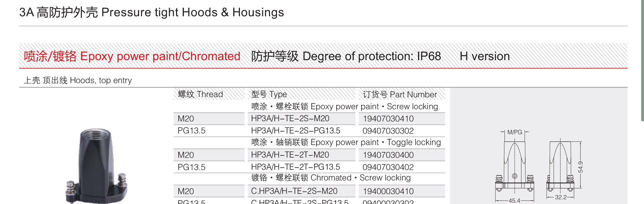
Task: Select type HP3A/H-TE-2T-M20
Action: pyautogui.click(x=290, y=155)
